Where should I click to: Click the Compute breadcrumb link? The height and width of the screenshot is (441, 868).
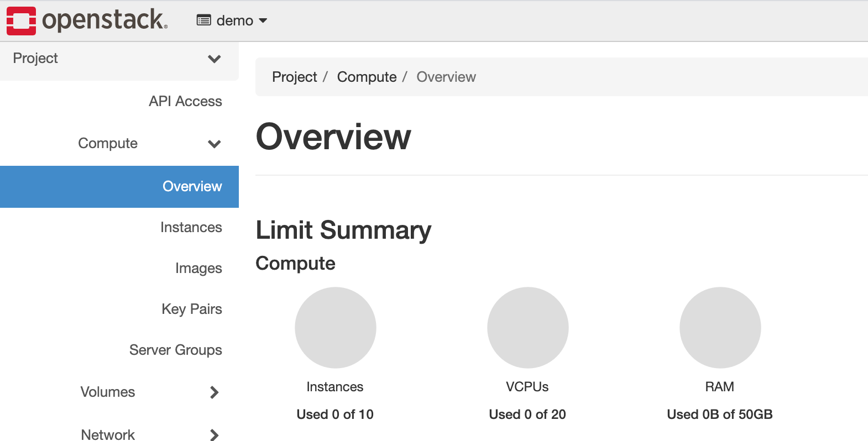pyautogui.click(x=367, y=77)
